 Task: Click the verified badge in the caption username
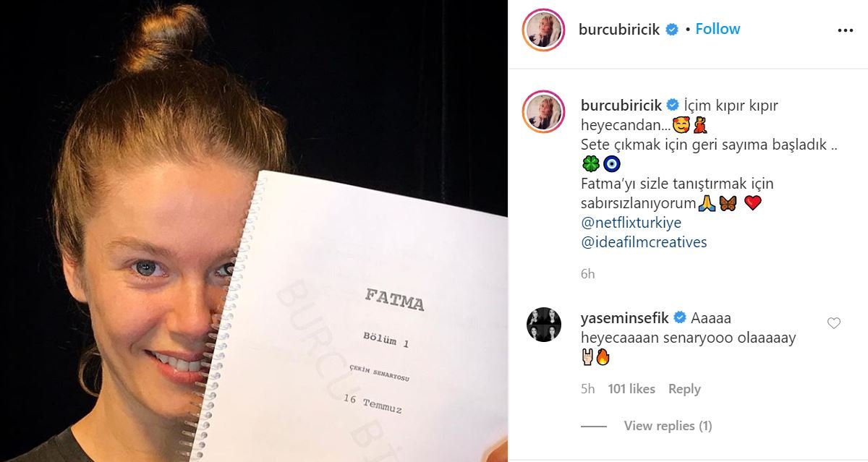[672, 105]
